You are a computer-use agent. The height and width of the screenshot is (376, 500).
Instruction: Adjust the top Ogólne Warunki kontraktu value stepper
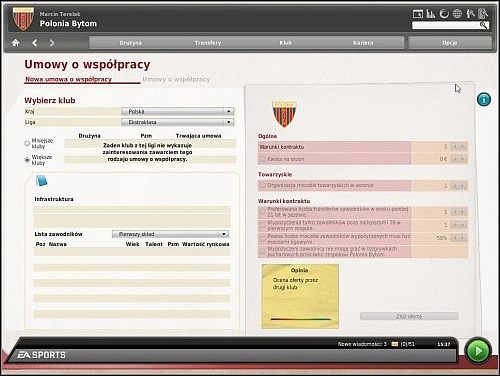[459, 146]
